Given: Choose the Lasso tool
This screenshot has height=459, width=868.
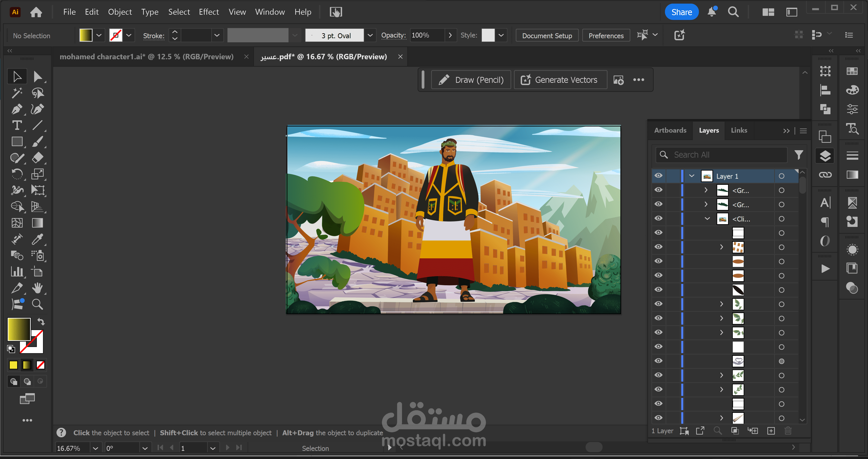Looking at the screenshot, I should [x=38, y=93].
